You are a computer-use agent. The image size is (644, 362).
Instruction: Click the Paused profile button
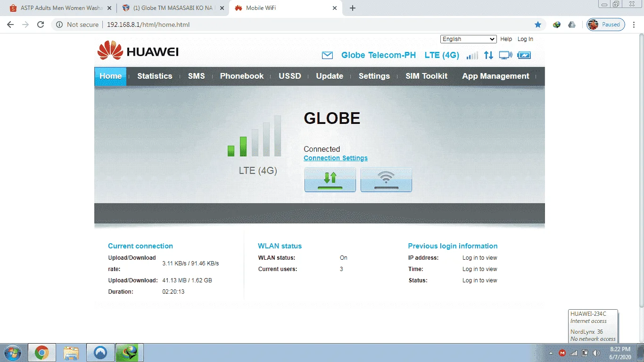point(605,25)
